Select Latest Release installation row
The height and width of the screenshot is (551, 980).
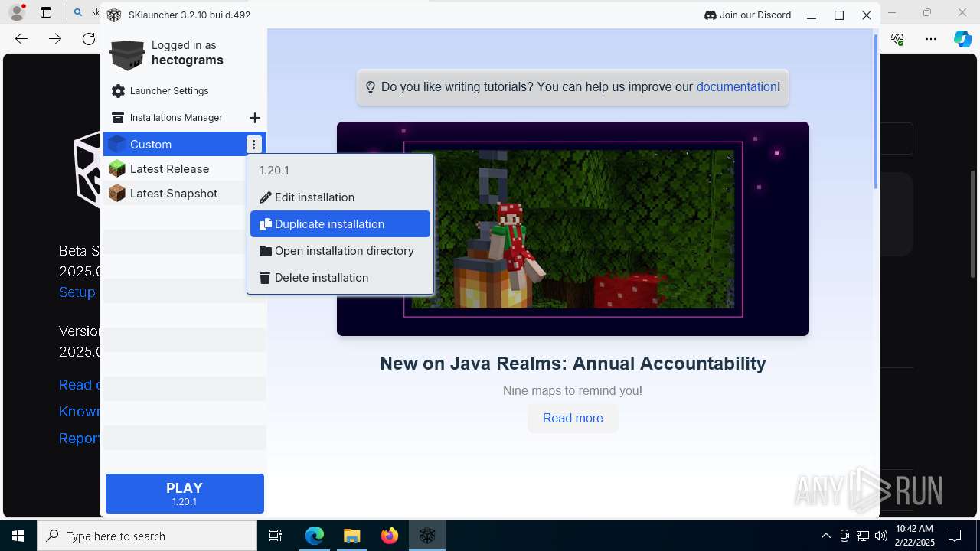(x=185, y=168)
